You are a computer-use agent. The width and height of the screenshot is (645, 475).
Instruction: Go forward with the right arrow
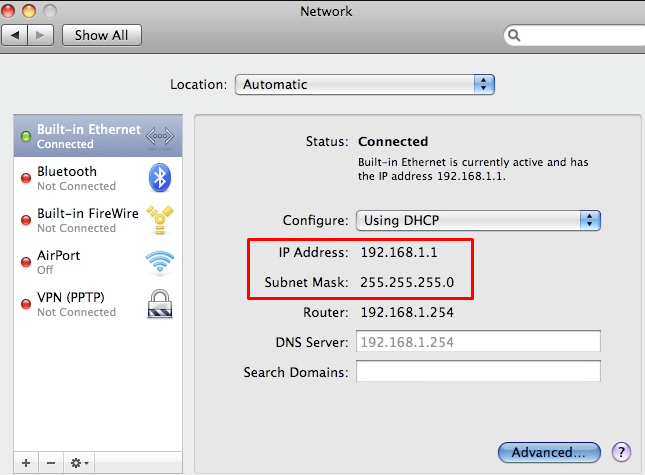coord(40,35)
